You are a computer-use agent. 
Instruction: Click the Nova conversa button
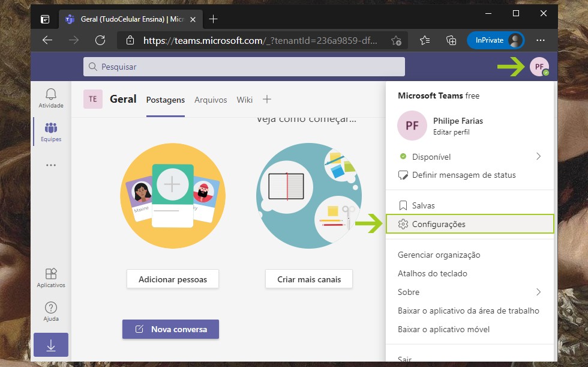[x=170, y=329]
